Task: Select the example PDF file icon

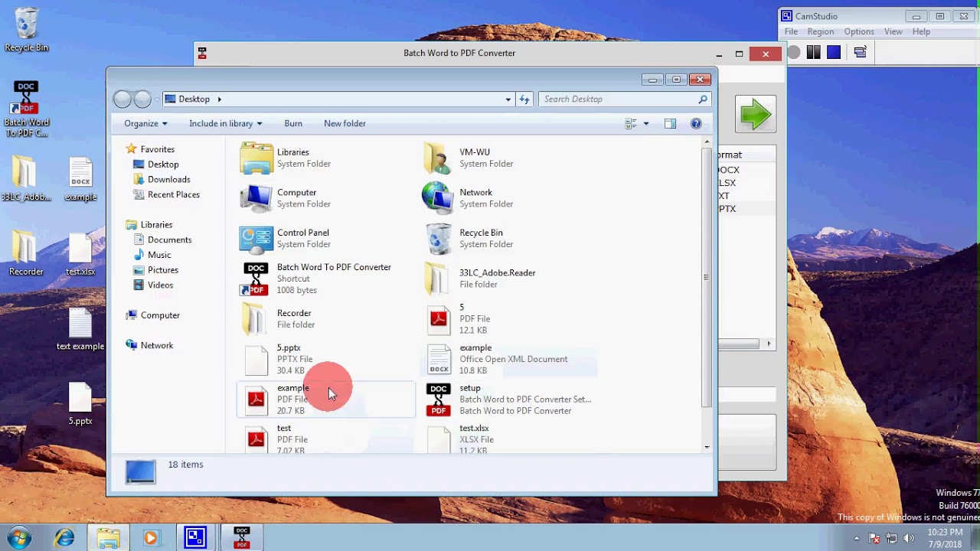Action: (256, 399)
